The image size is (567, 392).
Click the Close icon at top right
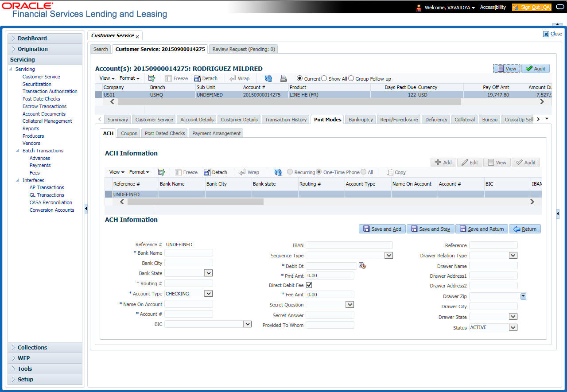click(x=552, y=34)
